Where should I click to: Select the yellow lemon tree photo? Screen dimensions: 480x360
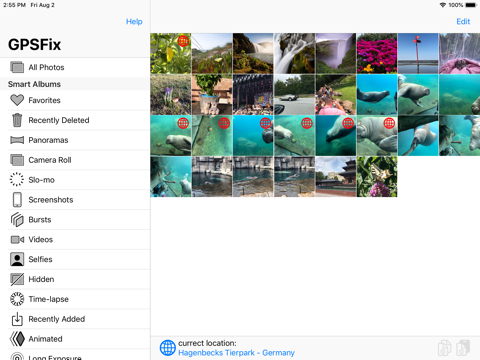pyautogui.click(x=171, y=53)
